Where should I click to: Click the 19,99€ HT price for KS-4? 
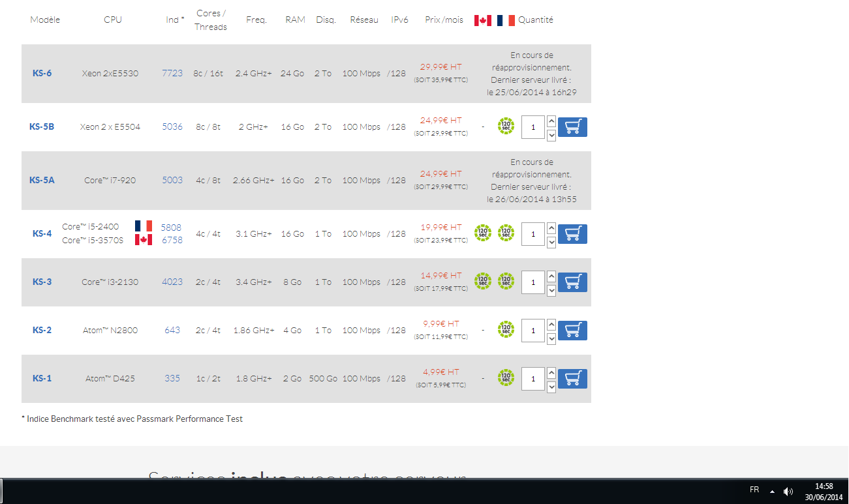(440, 227)
